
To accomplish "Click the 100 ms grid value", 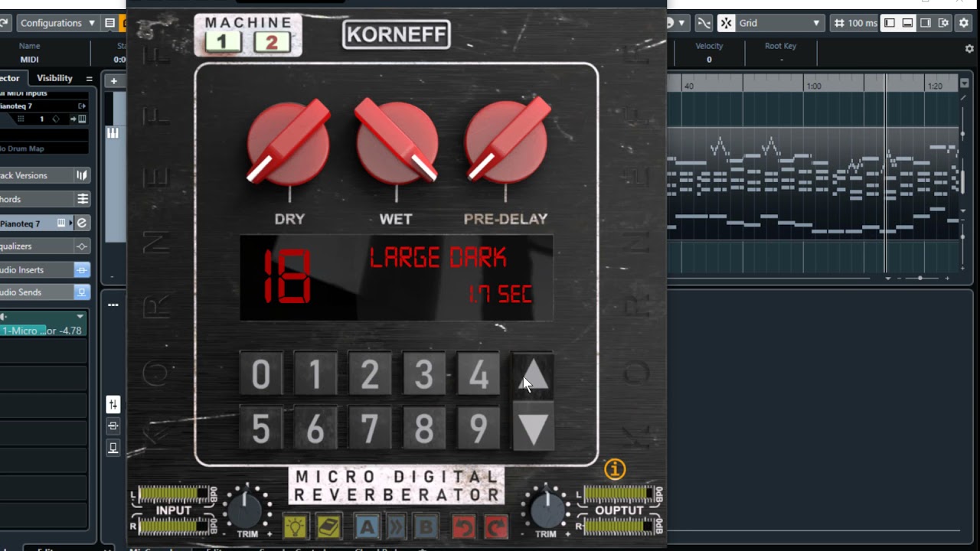I will click(x=854, y=23).
